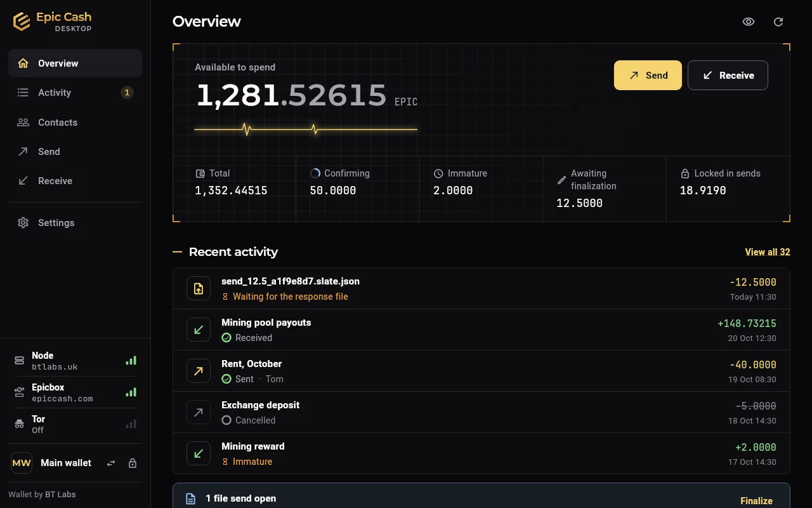Click the 1,281.52615 available balance
The height and width of the screenshot is (508, 812).
291,95
